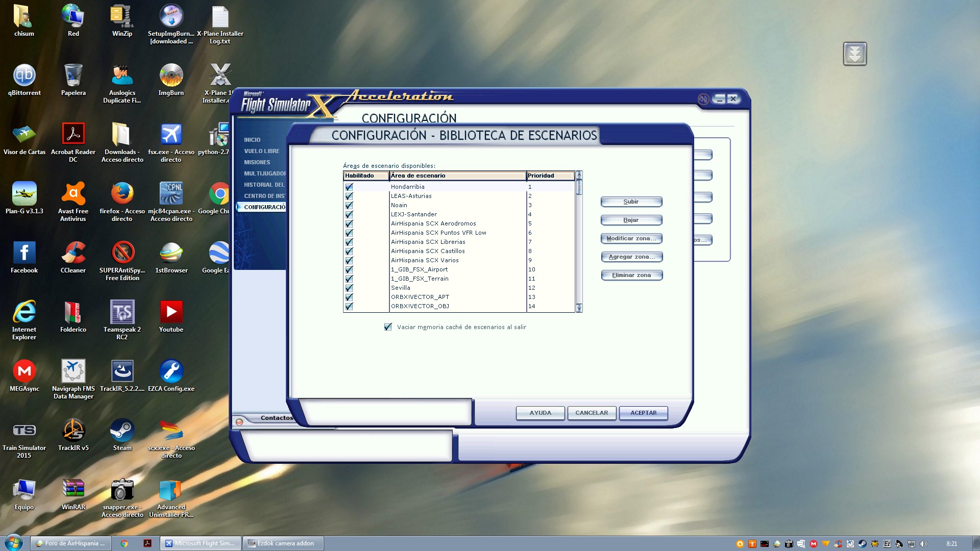
Task: Open the EZCA Config.exe icon
Action: [x=171, y=371]
